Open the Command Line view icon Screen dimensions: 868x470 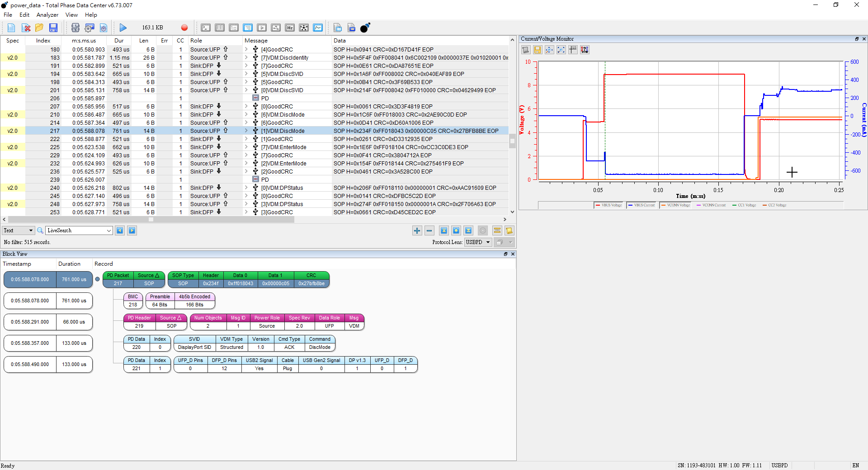(206, 28)
